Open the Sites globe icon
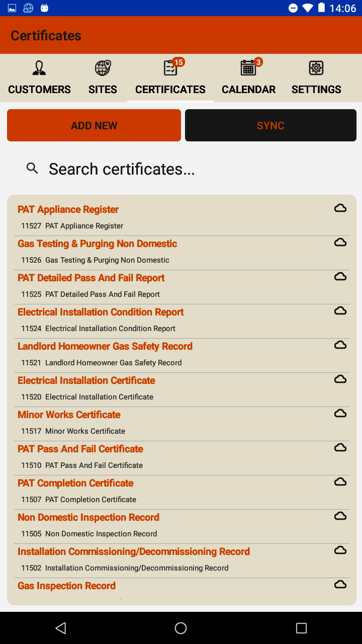The width and height of the screenshot is (362, 644). point(103,68)
